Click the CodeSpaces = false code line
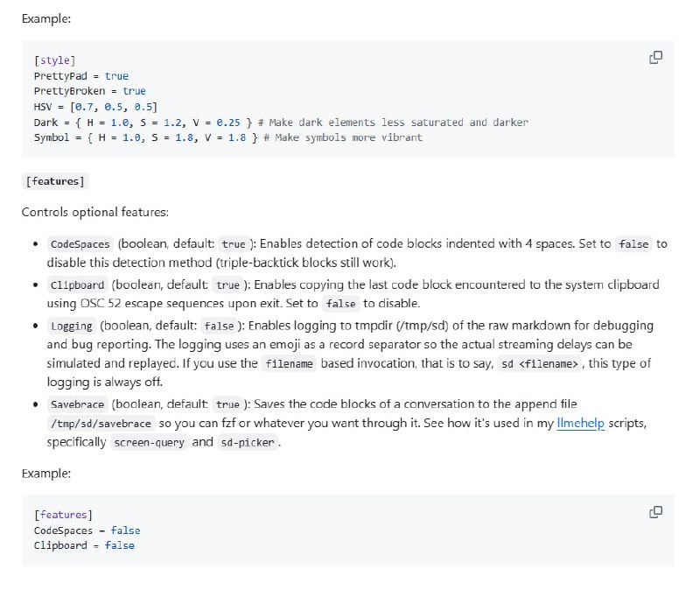 coord(87,530)
